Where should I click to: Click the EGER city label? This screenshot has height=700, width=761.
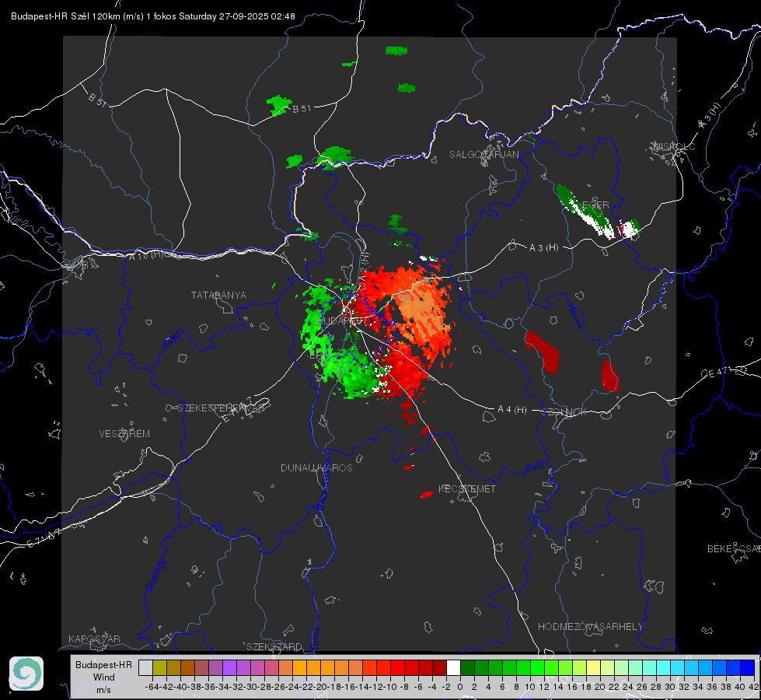595,205
